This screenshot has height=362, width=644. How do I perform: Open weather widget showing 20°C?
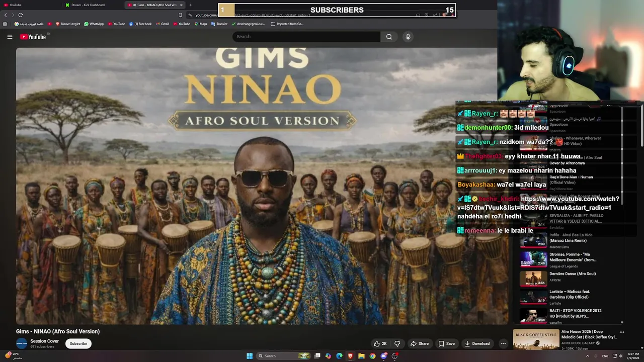tap(13, 355)
